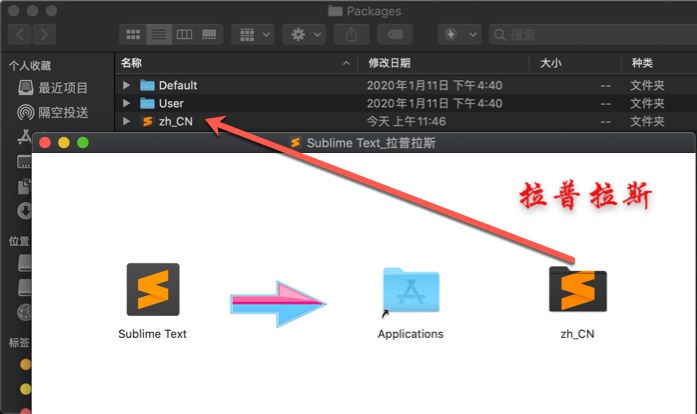
Task: Go back in Packages Finder window
Action: [20, 34]
